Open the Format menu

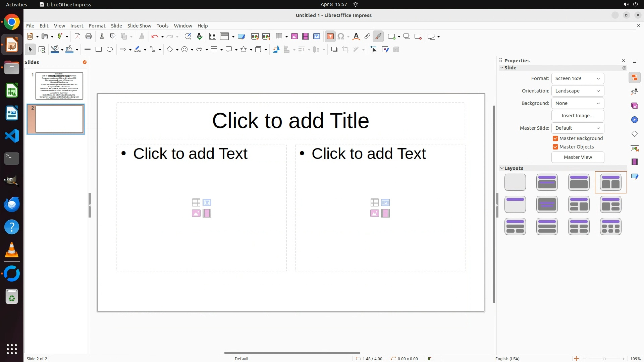coord(97,26)
